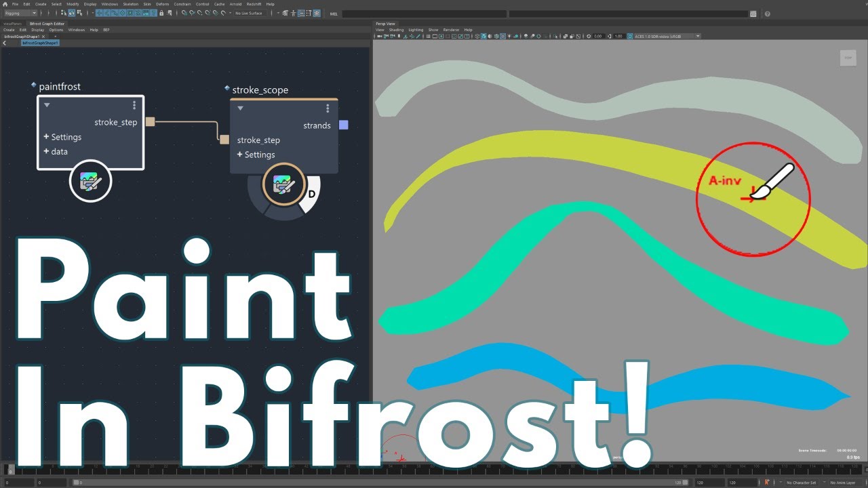Click the viewport exposure reset icon

click(589, 36)
